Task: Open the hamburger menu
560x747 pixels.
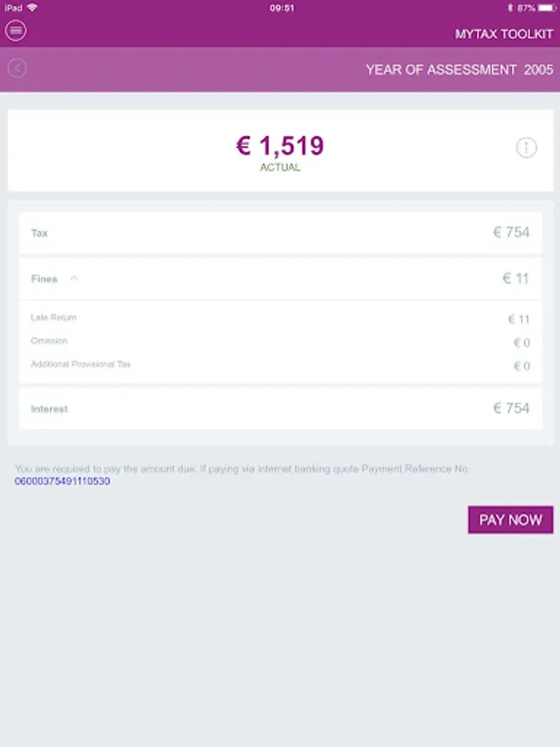Action: click(x=16, y=31)
